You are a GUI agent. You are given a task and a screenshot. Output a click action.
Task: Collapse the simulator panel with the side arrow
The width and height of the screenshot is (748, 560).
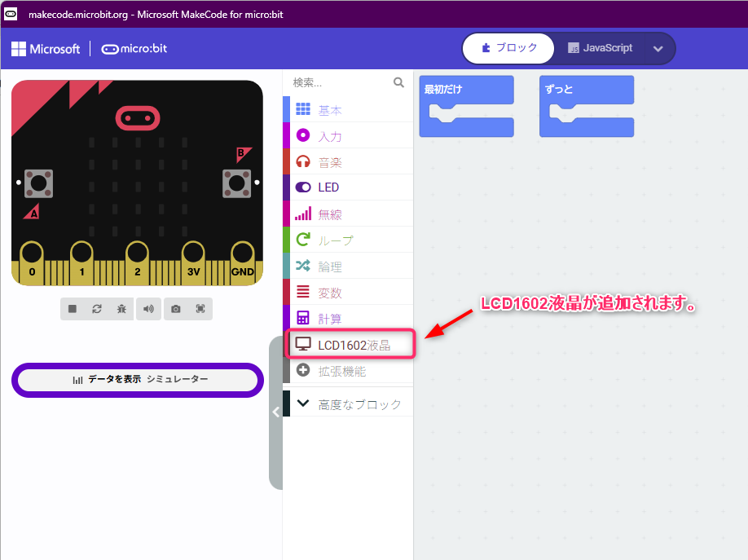coord(275,412)
